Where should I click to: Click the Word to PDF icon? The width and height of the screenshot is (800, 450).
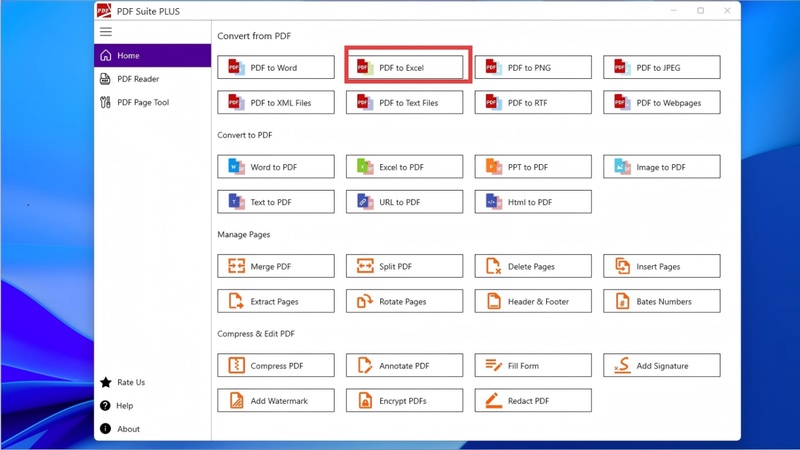pyautogui.click(x=236, y=167)
